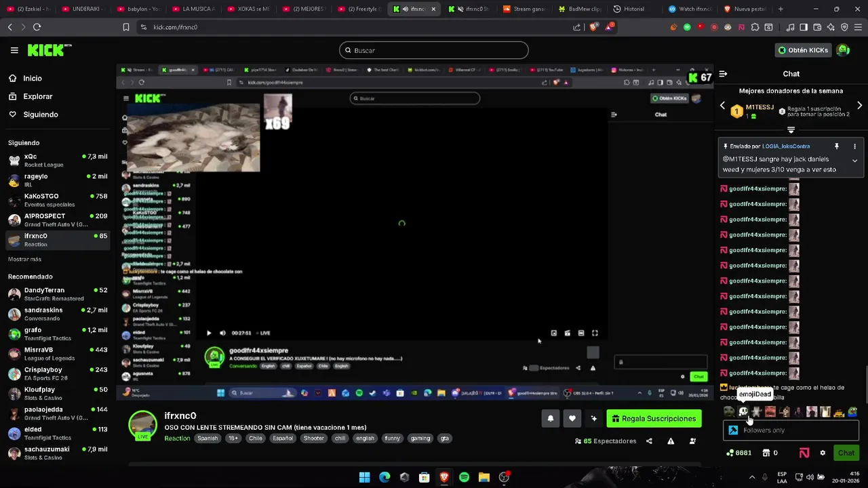Click the page share icon in address bar

(577, 27)
